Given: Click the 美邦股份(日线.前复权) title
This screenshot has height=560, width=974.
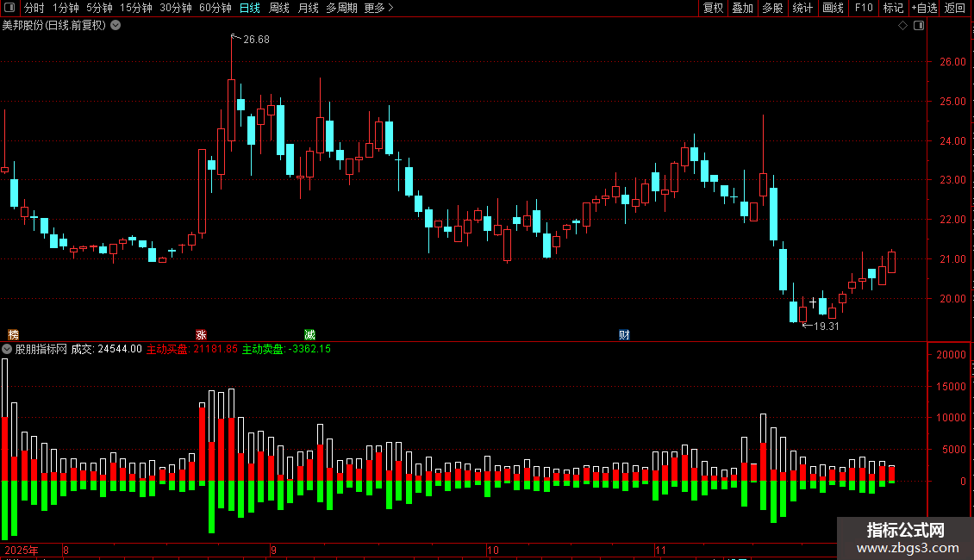Looking at the screenshot, I should 54,26.
